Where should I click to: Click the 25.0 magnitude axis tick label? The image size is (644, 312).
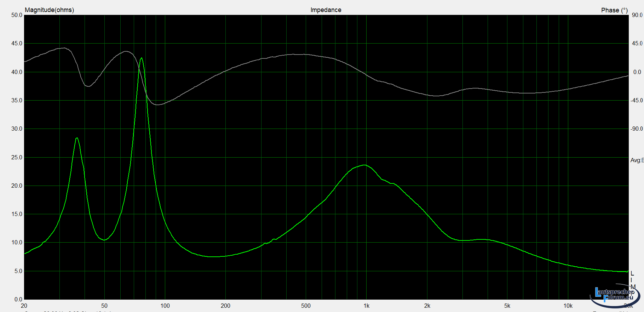coord(17,157)
